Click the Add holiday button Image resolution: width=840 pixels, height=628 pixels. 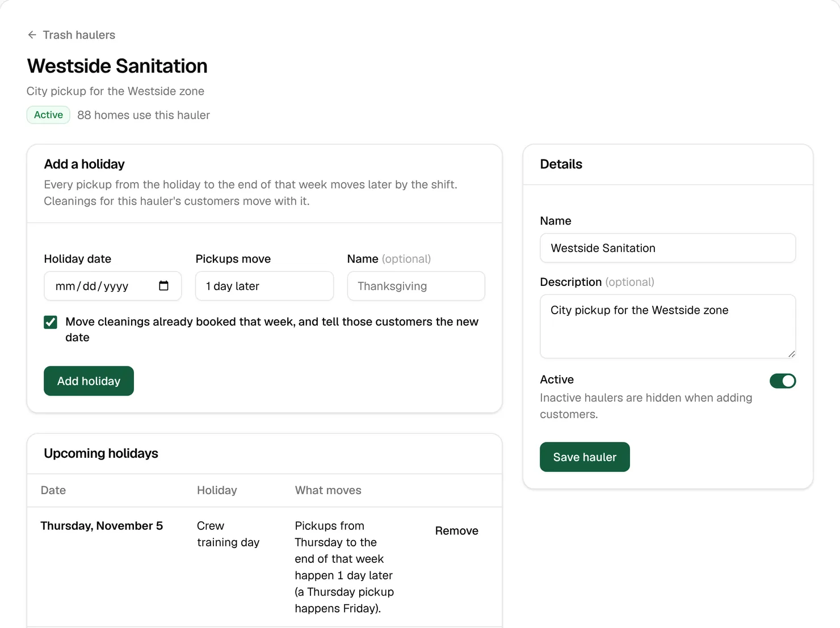[x=89, y=381]
